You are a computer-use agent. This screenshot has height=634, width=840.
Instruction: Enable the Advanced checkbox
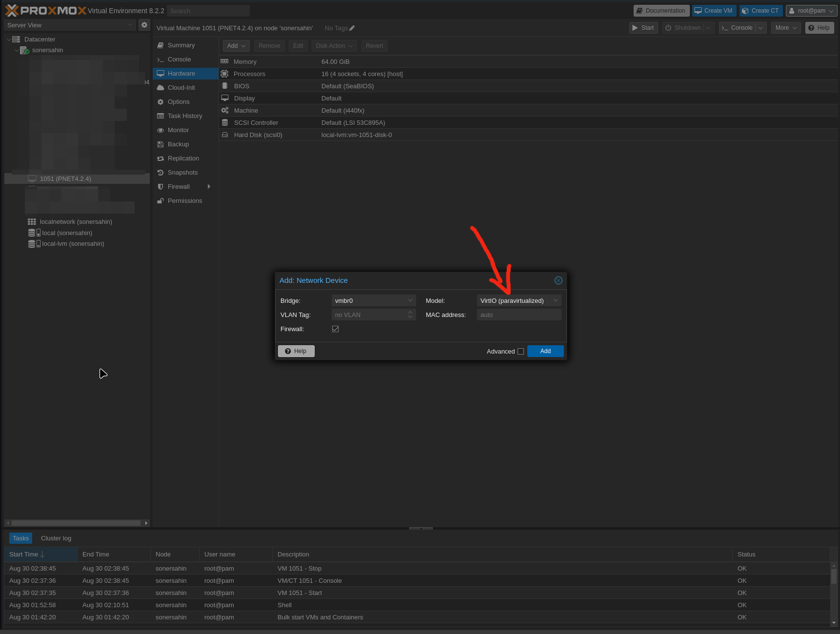coord(521,352)
